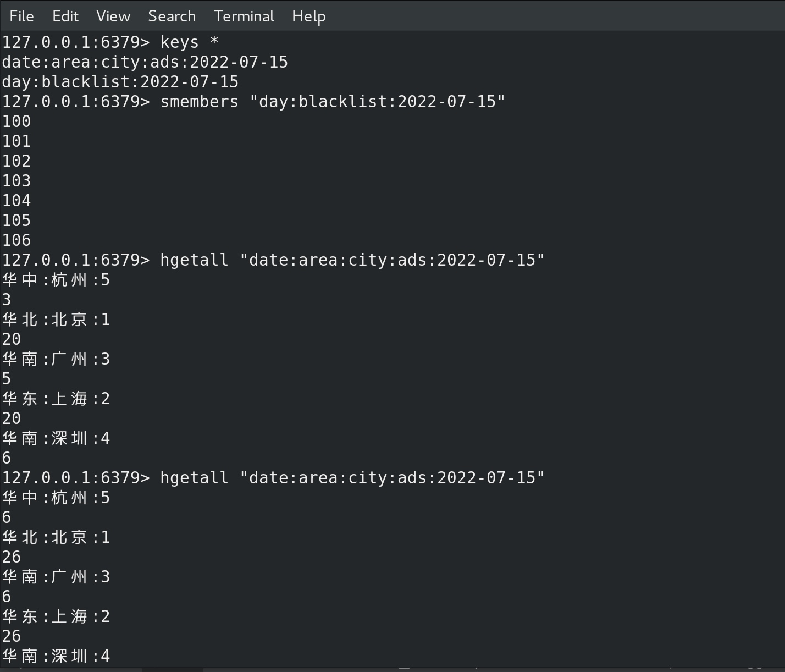Image resolution: width=785 pixels, height=672 pixels.
Task: Click blacklist member 106
Action: [16, 240]
